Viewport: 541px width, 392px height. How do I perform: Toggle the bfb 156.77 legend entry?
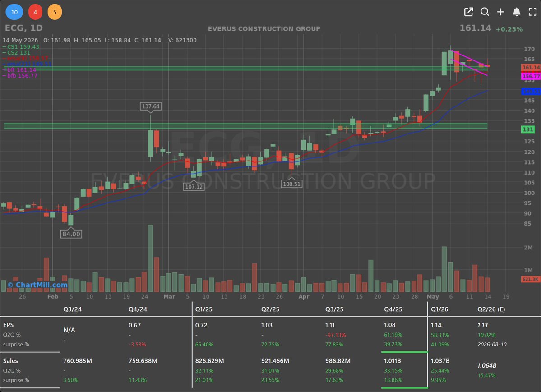[x=20, y=76]
